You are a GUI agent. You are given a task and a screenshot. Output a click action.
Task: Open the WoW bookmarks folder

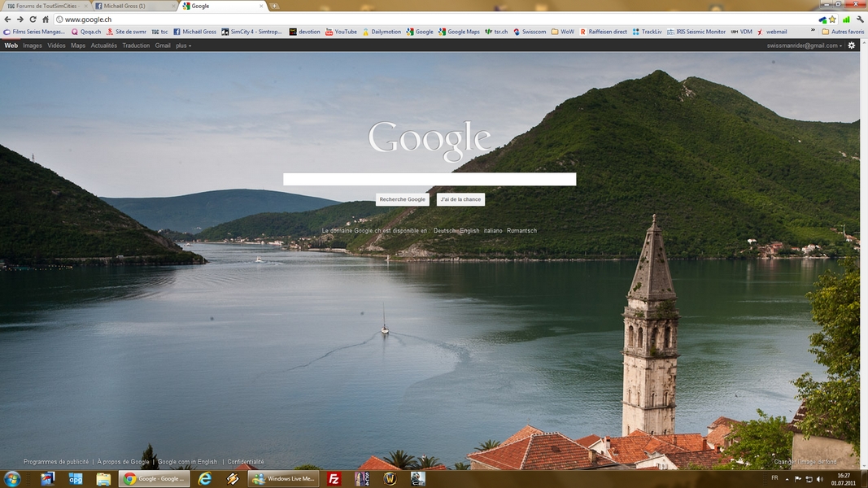pyautogui.click(x=562, y=32)
